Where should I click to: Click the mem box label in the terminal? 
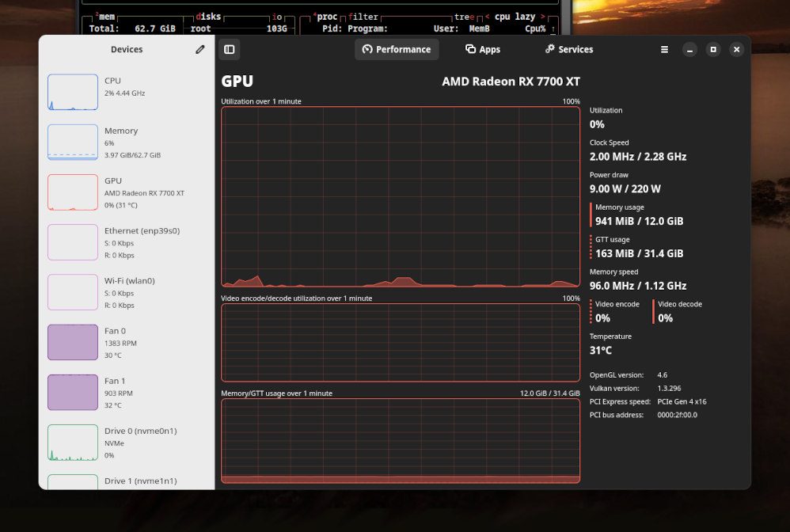[x=104, y=17]
